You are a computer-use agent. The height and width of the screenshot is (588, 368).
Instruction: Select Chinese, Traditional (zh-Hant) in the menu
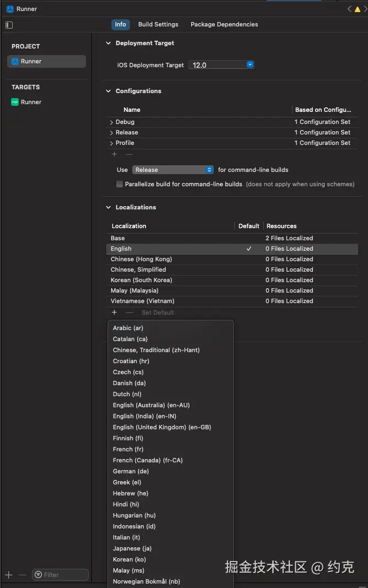(x=156, y=350)
